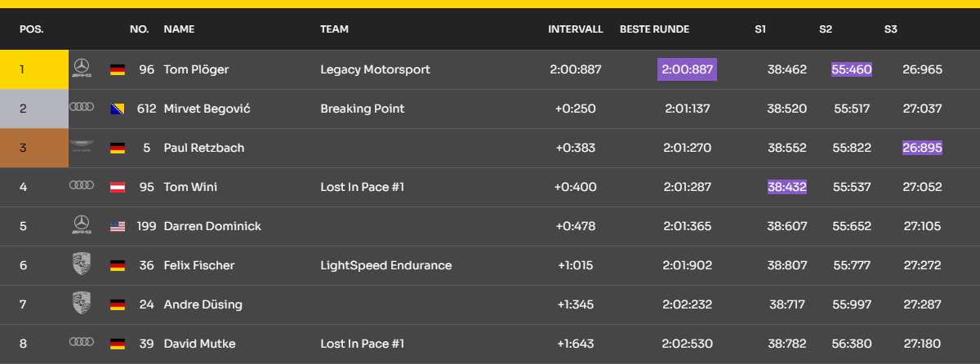Click the Porsche crest beside Felix Fischer

coord(82,264)
